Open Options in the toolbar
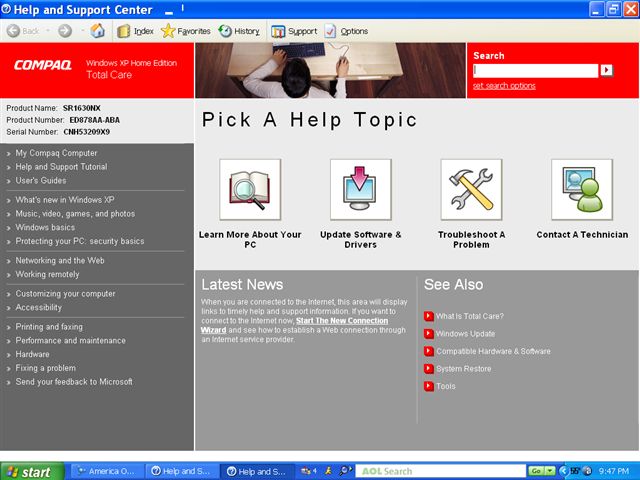This screenshot has height=480, width=640. point(346,31)
